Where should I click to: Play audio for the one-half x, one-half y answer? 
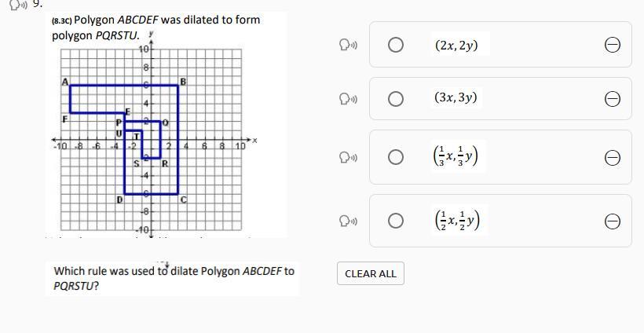(x=348, y=221)
